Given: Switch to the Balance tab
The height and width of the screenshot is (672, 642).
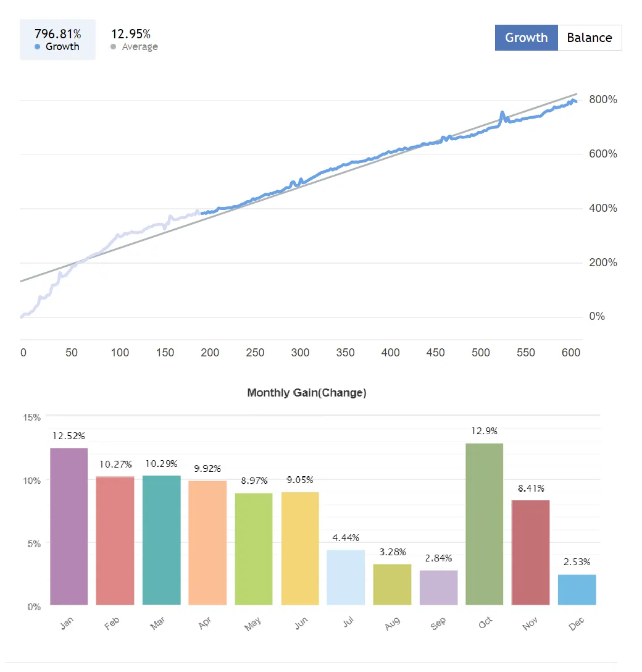Looking at the screenshot, I should [x=590, y=38].
